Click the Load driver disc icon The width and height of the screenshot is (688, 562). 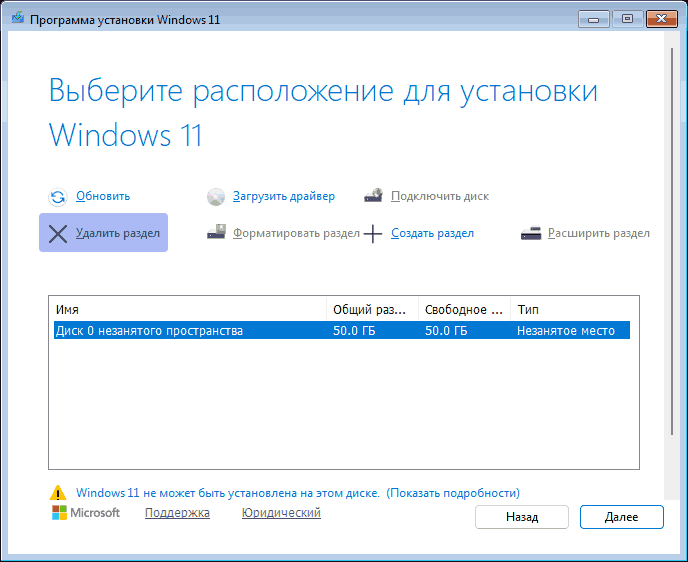point(216,197)
